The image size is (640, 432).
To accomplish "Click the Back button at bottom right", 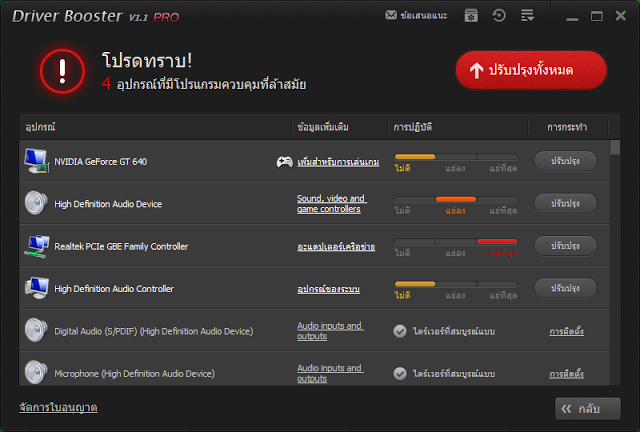I will tap(588, 409).
